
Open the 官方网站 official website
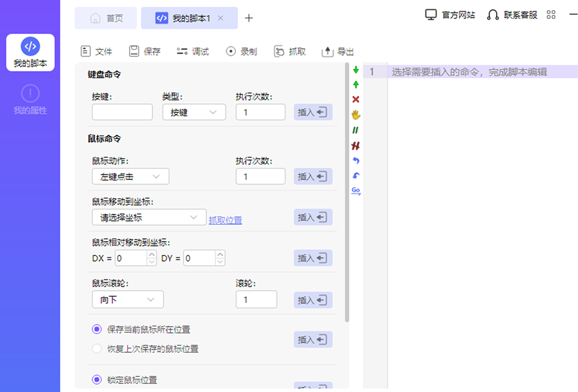[x=450, y=15]
